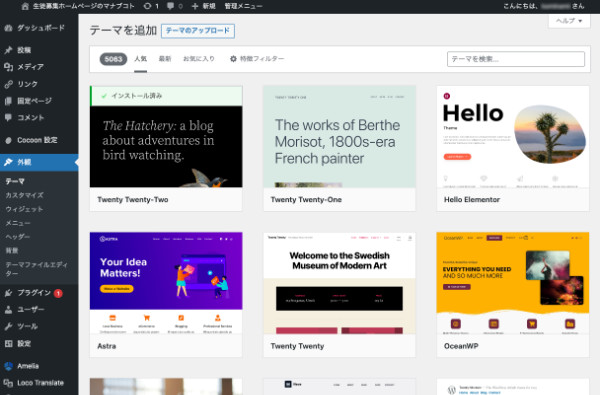Open Cocoon 設定 menu label
This screenshot has height=395, width=600.
coord(37,140)
